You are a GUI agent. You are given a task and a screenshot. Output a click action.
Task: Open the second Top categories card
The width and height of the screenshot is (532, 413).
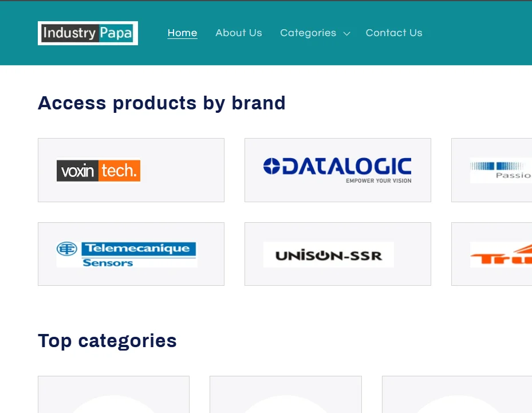pos(285,394)
